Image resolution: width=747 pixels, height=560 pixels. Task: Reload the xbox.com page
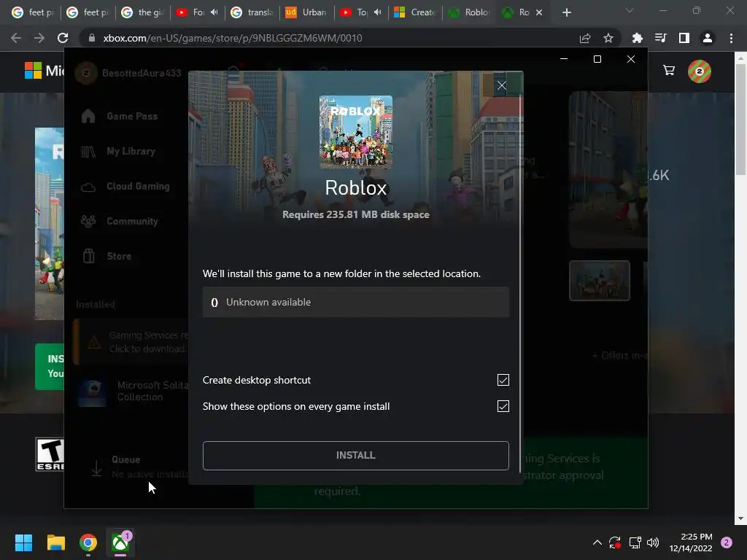63,38
